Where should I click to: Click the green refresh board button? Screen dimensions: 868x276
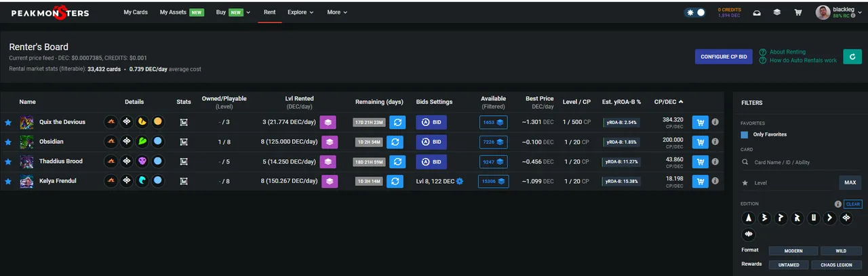[852, 56]
